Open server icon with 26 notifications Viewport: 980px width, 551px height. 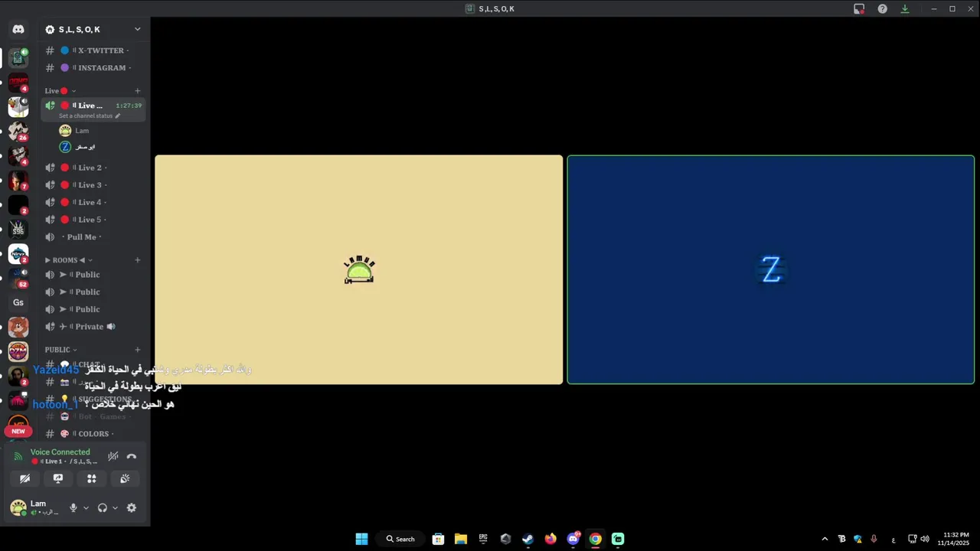(x=18, y=131)
